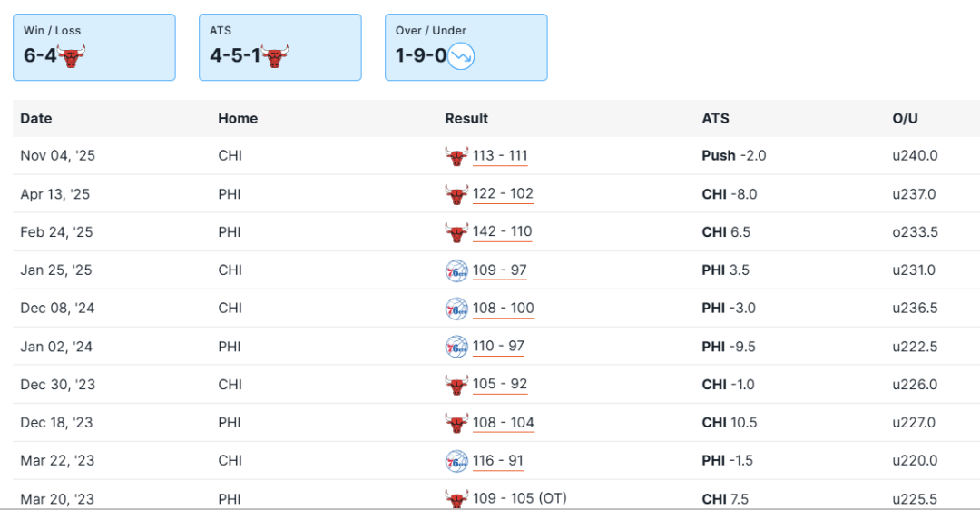View the 110 - 97 game details
The height and width of the screenshot is (510, 980).
(498, 347)
